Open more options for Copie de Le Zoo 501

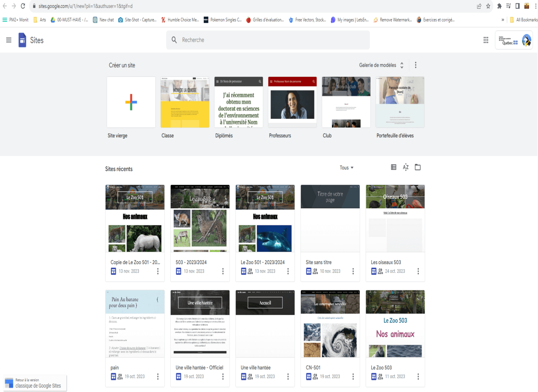[x=158, y=271]
